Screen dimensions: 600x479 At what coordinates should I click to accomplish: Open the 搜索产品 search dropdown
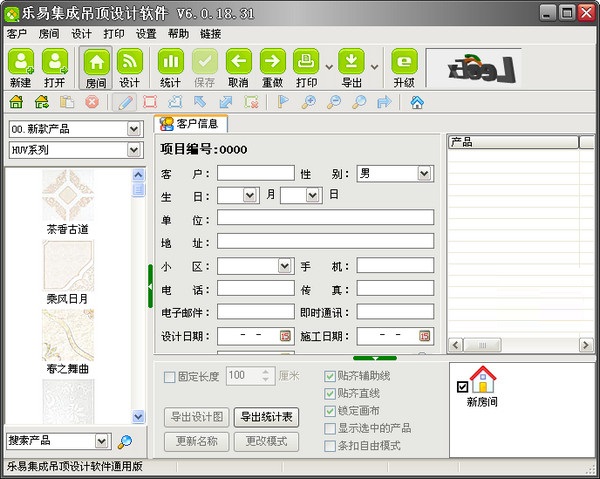point(101,441)
